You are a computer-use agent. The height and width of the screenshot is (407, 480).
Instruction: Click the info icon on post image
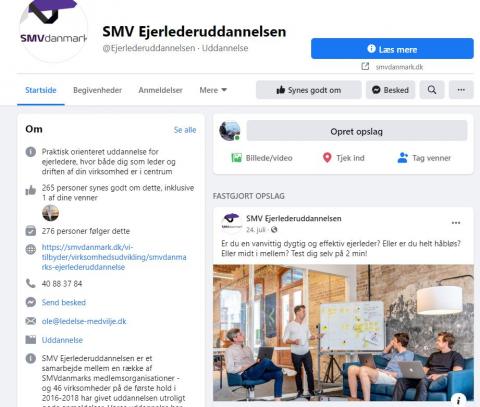click(x=459, y=400)
